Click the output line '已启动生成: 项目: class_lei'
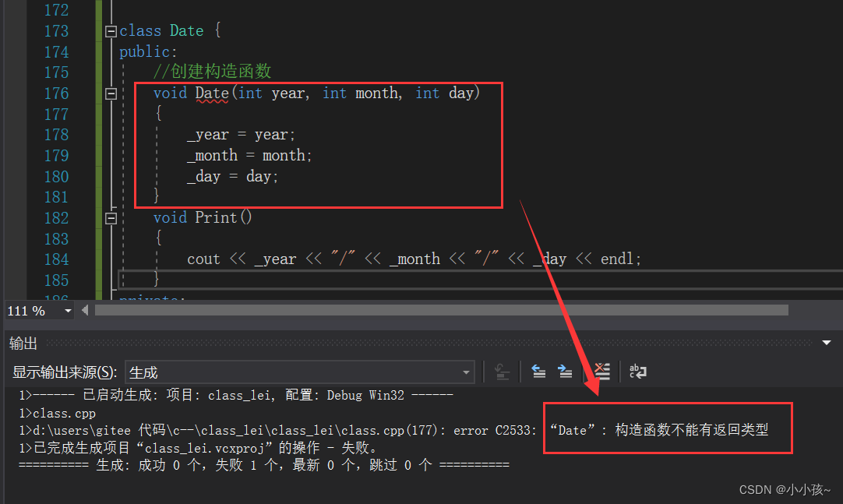Viewport: 843px width, 504px height. click(236, 396)
